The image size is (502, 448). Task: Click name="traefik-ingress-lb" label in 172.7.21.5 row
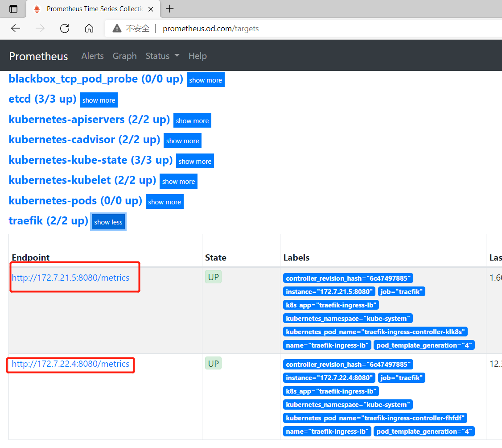[327, 345]
